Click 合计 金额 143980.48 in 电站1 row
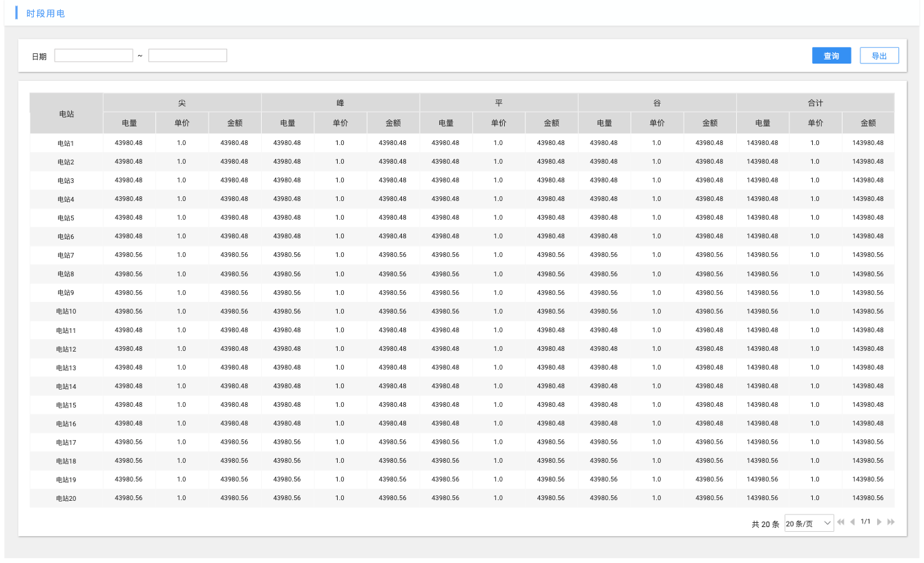924x563 pixels. (868, 143)
